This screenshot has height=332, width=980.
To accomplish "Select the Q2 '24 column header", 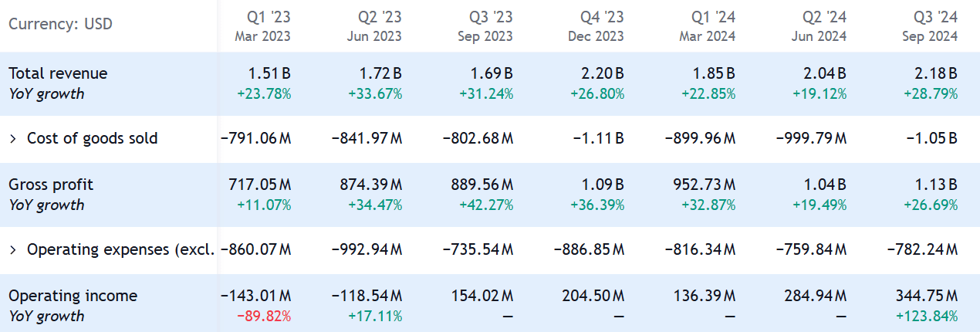I will (819, 25).
